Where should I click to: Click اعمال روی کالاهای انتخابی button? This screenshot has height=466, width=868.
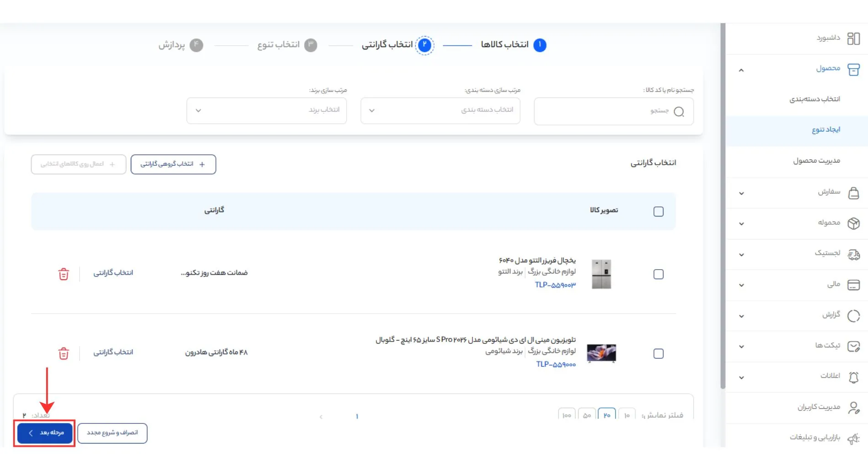[79, 164]
